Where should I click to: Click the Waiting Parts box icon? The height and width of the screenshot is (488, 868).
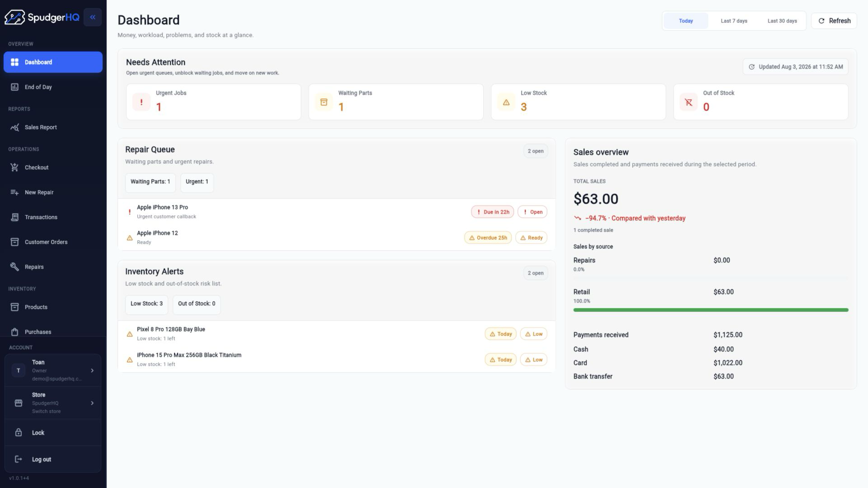click(324, 102)
